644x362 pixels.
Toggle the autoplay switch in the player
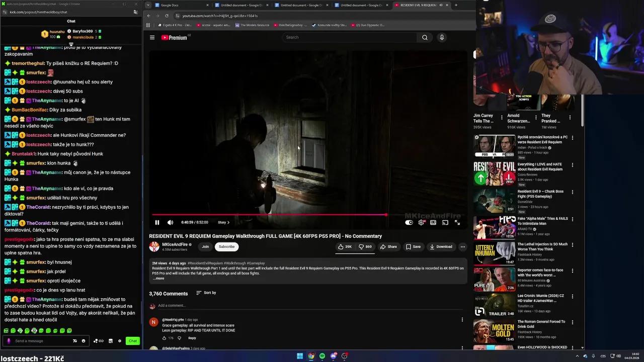coord(409,222)
